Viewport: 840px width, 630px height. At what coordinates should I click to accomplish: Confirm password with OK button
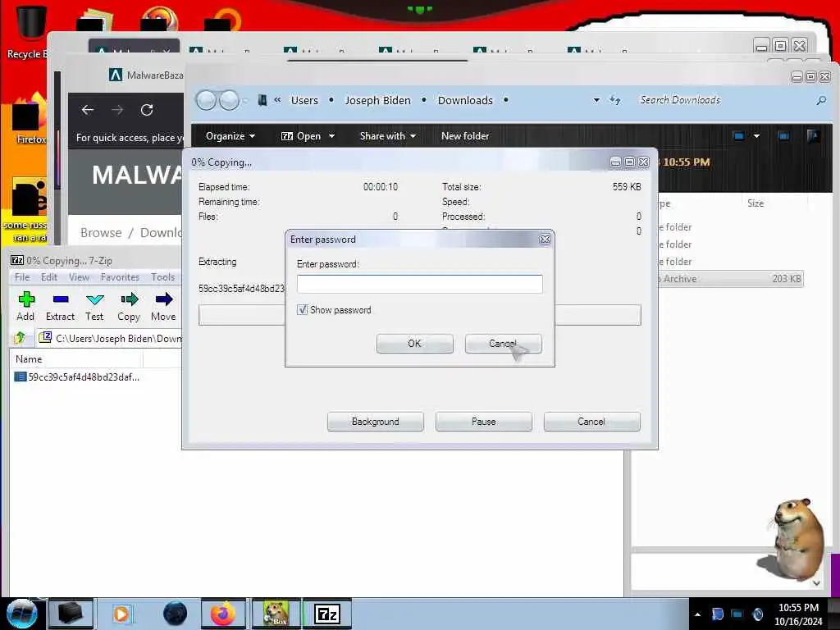tap(414, 344)
